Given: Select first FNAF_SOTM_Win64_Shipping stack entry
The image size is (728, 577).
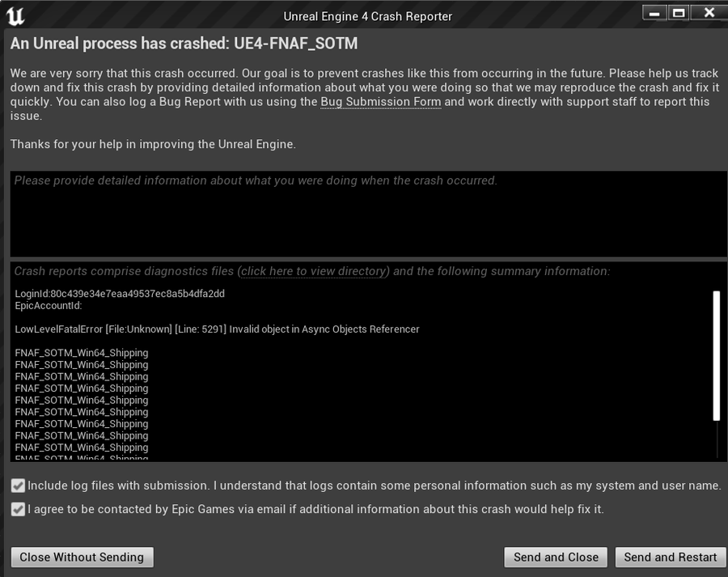Looking at the screenshot, I should pyautogui.click(x=82, y=353).
